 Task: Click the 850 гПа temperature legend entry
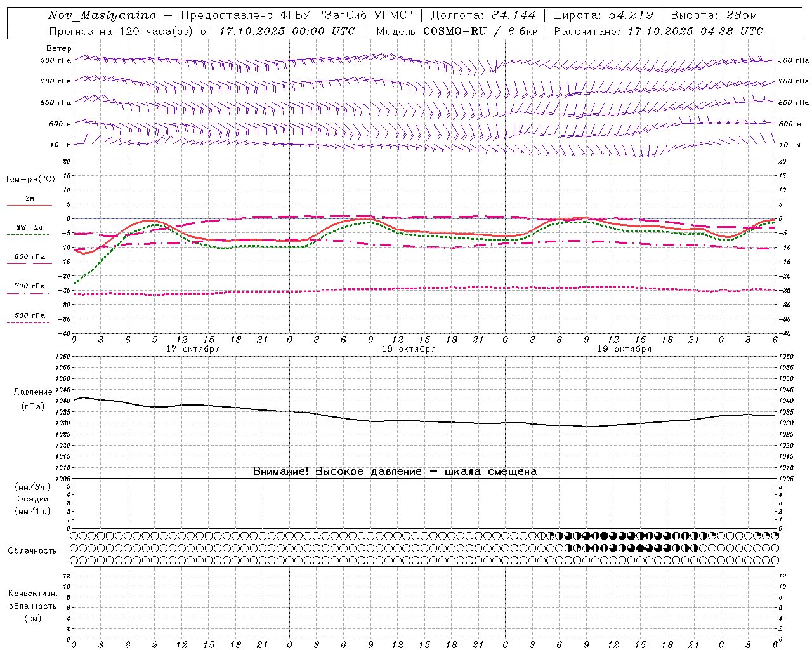click(x=29, y=257)
